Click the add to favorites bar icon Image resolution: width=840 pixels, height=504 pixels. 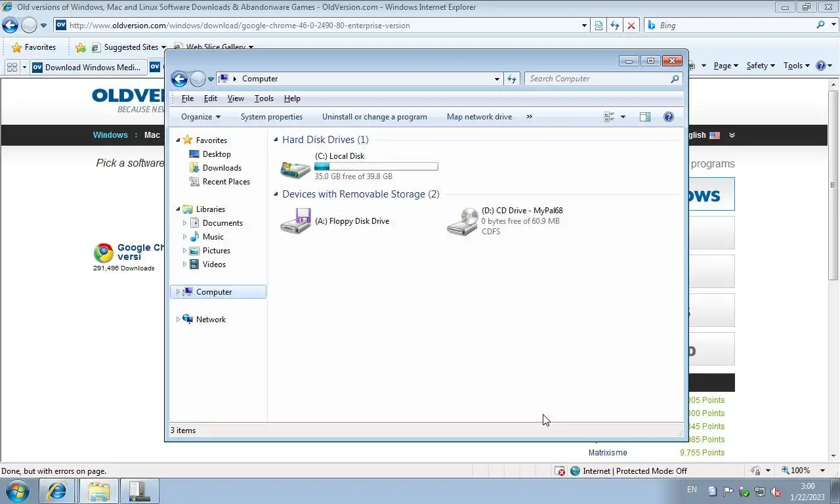click(81, 47)
